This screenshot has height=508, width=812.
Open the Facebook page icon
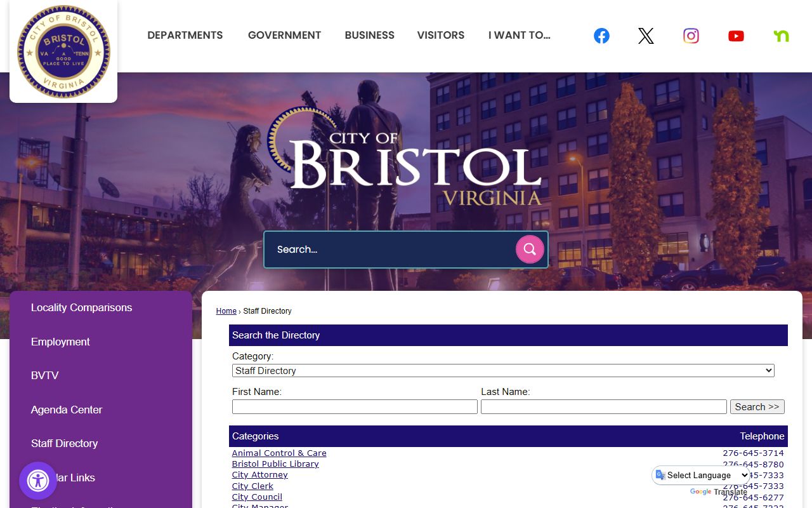click(x=601, y=36)
